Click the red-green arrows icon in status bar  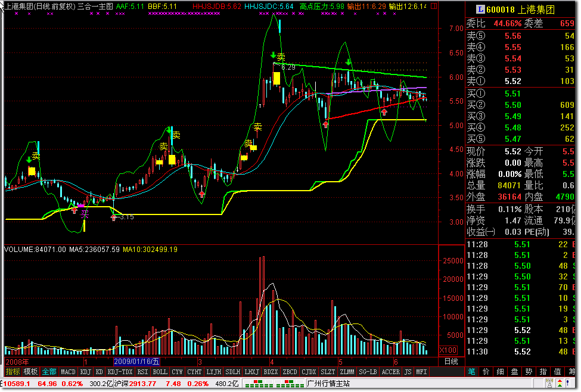click(560, 383)
